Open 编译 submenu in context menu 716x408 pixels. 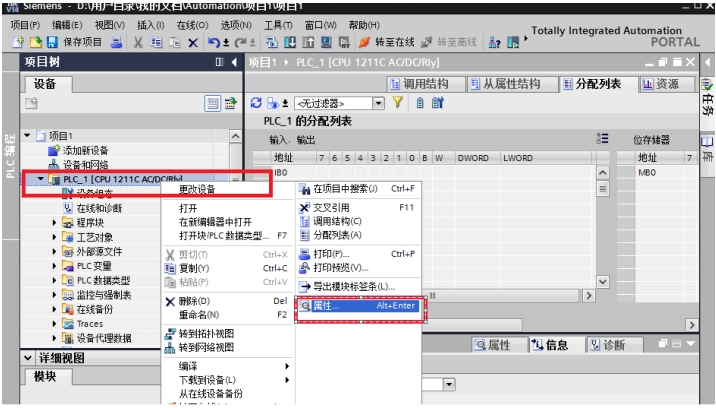[x=227, y=366]
